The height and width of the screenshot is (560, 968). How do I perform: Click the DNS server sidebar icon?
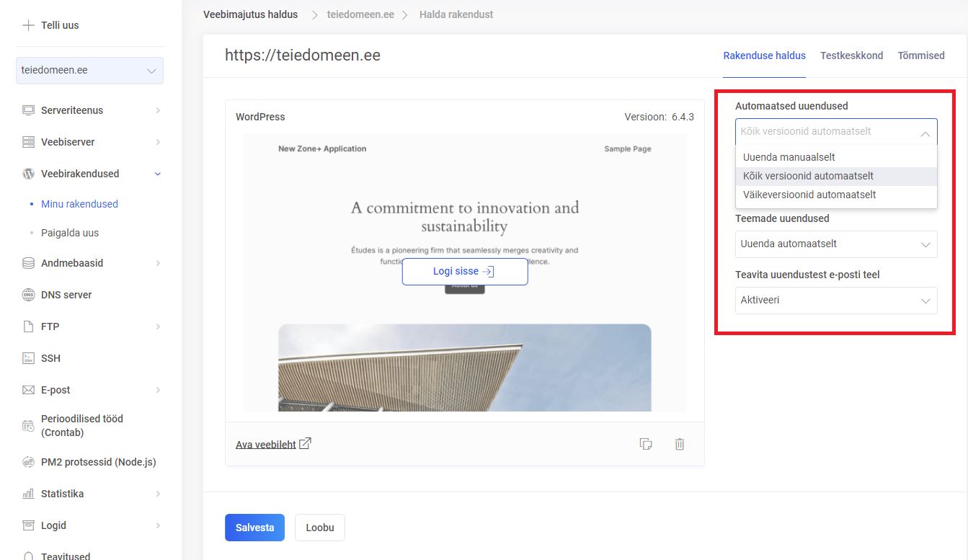(29, 295)
